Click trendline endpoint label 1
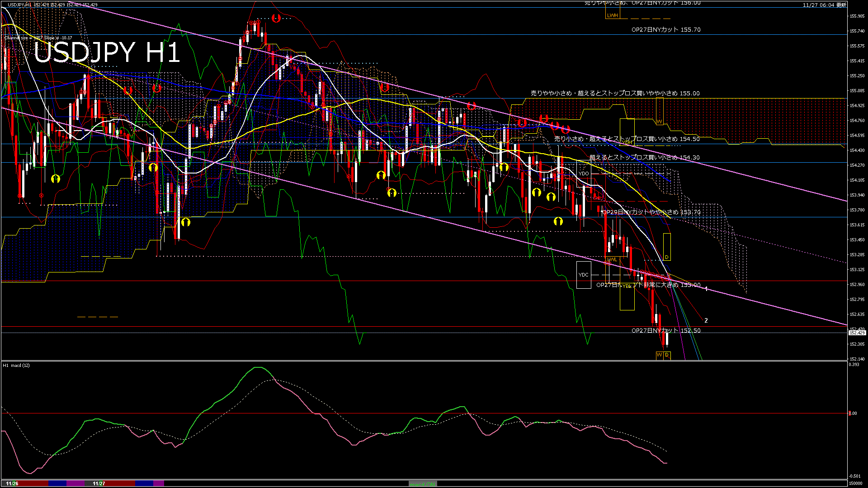Viewport: 868px width, 488px height. [706, 289]
